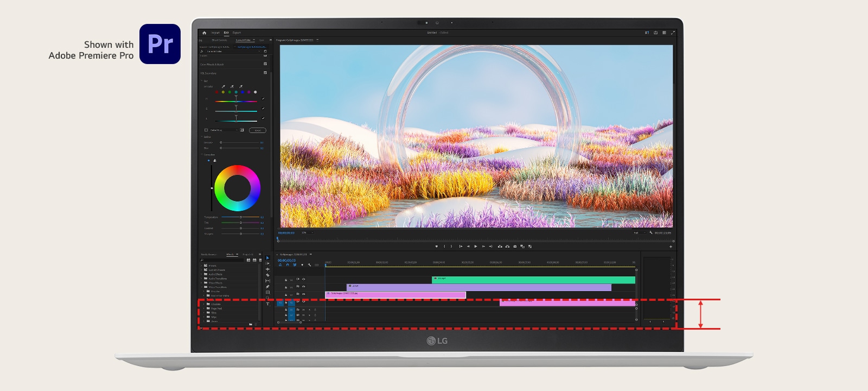Open the Media Browser tab
868x391 pixels.
209,254
